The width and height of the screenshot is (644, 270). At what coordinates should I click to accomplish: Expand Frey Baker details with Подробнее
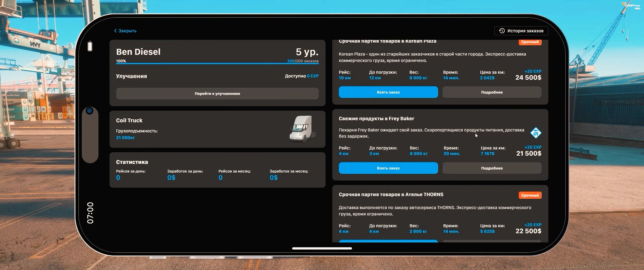point(492,168)
